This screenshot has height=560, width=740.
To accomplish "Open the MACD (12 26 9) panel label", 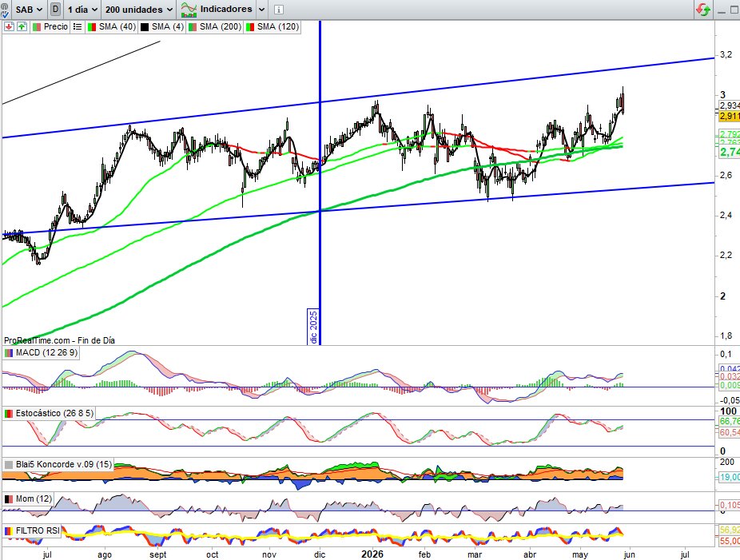I will click(46, 352).
